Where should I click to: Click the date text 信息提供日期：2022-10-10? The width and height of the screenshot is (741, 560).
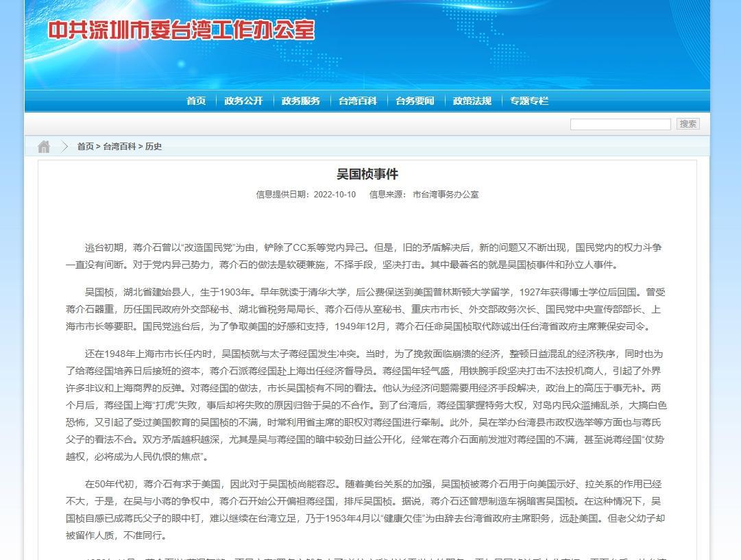click(306, 194)
